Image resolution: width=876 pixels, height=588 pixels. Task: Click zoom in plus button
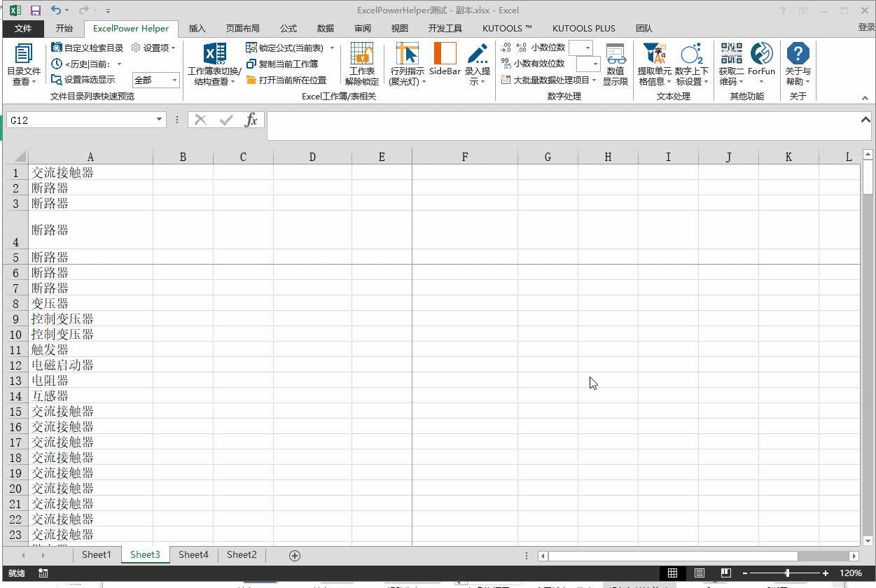826,573
